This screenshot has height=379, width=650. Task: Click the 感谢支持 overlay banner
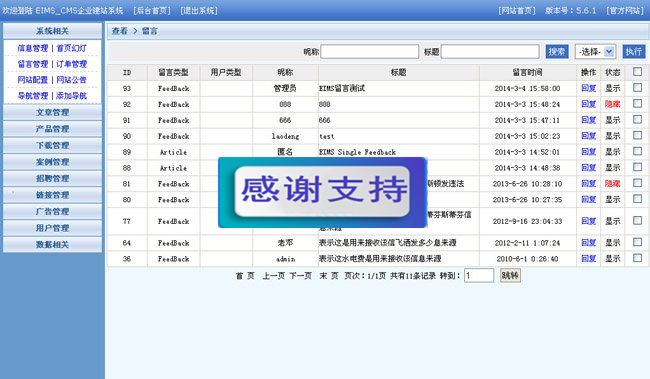(x=323, y=192)
